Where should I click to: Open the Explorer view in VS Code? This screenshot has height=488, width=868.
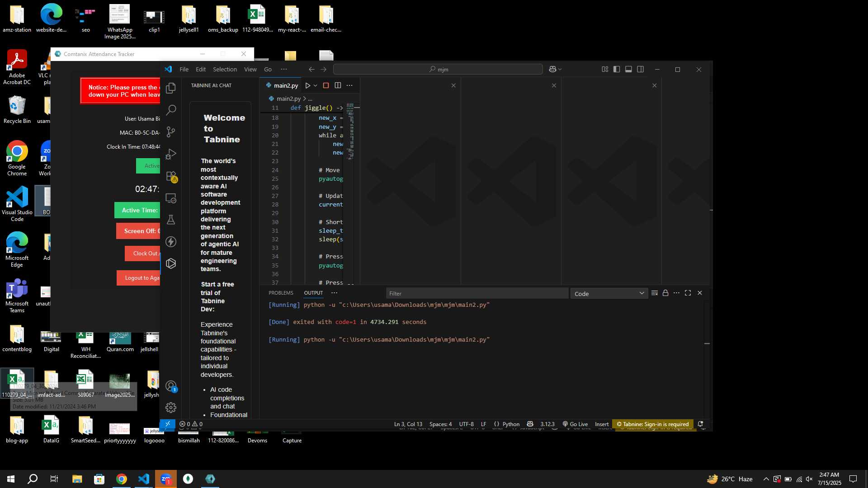pos(171,88)
